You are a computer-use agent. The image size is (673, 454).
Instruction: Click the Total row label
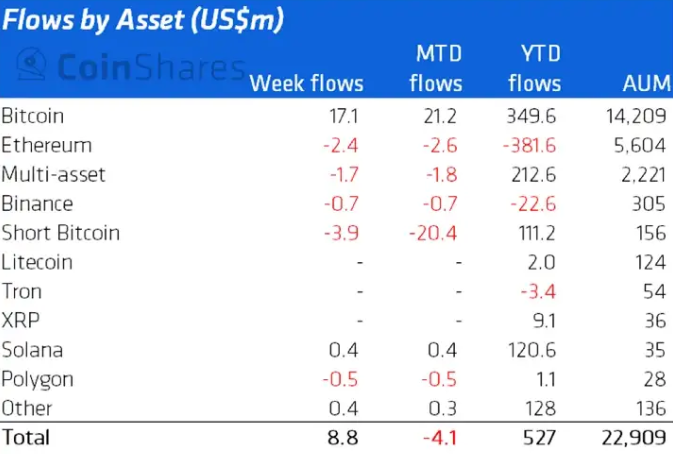[x=26, y=437]
